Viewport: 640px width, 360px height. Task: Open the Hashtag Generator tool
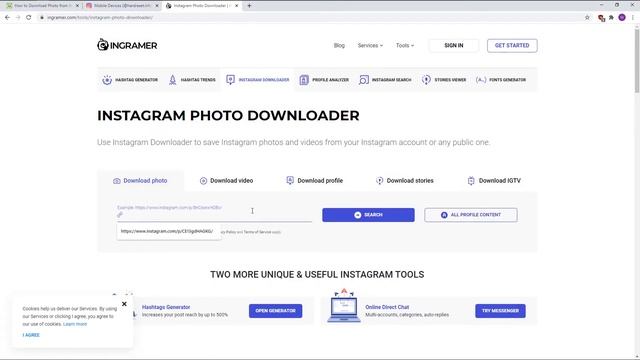coord(130,80)
